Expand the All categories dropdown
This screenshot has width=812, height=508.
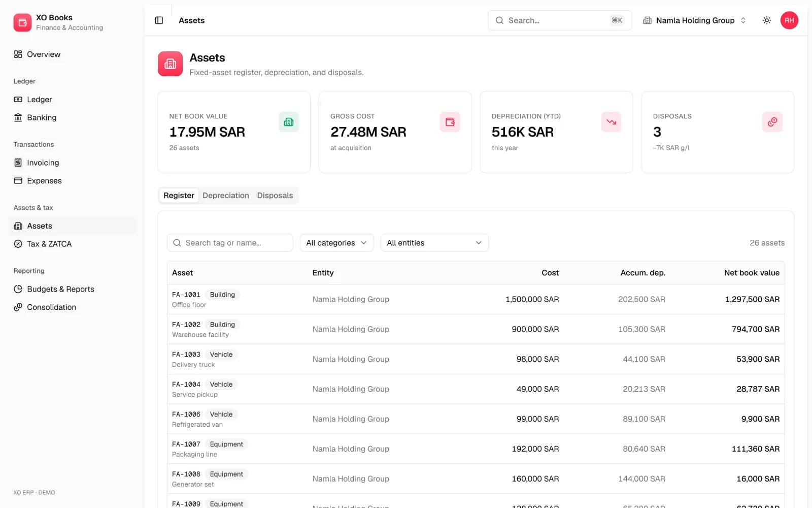[x=336, y=243]
